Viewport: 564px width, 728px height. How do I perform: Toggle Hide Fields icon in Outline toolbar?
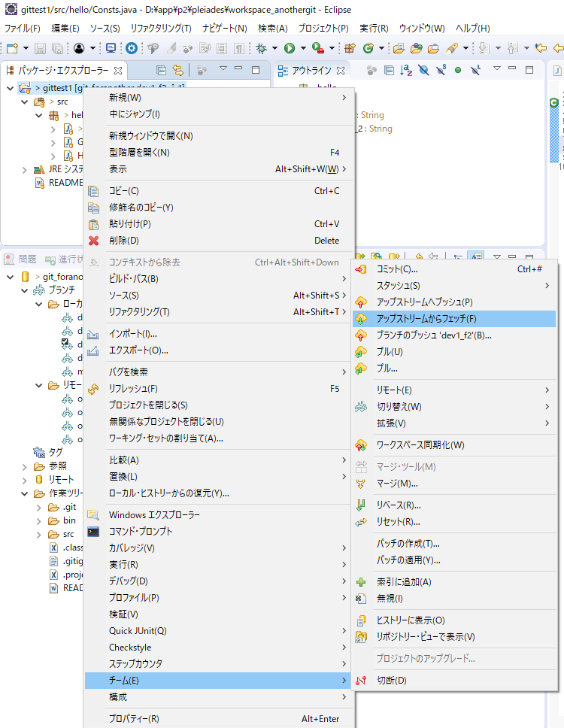coord(423,70)
